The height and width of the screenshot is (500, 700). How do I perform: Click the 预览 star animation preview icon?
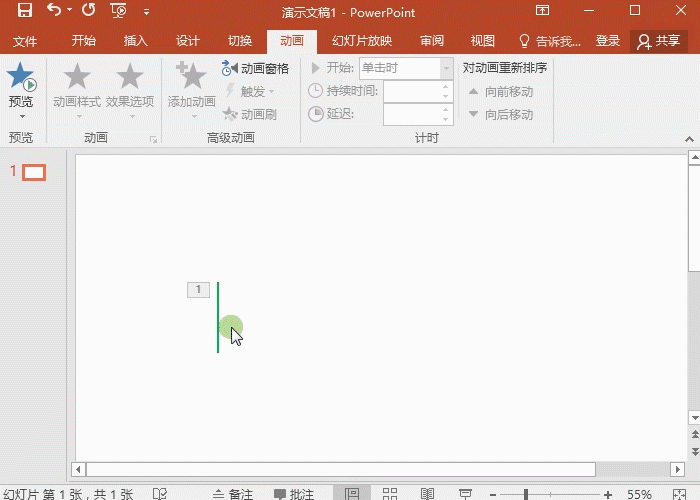pos(21,76)
